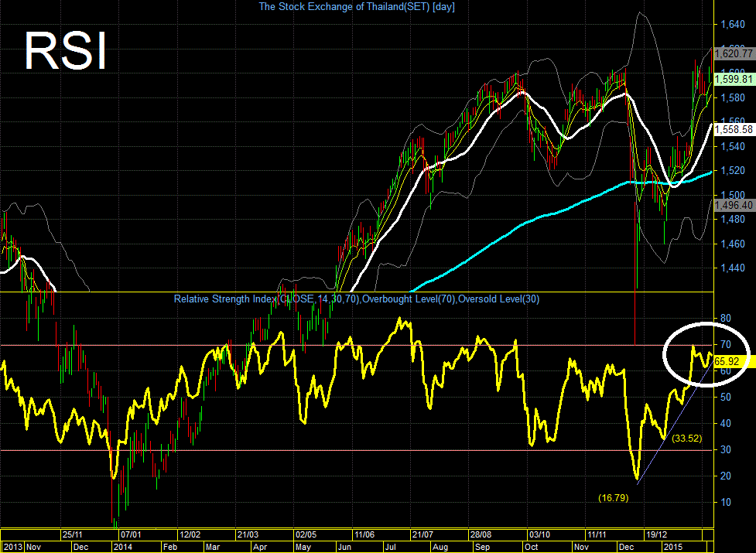The height and width of the screenshot is (553, 756).
Task: Click the 12/02 date label
Action: pos(190,534)
